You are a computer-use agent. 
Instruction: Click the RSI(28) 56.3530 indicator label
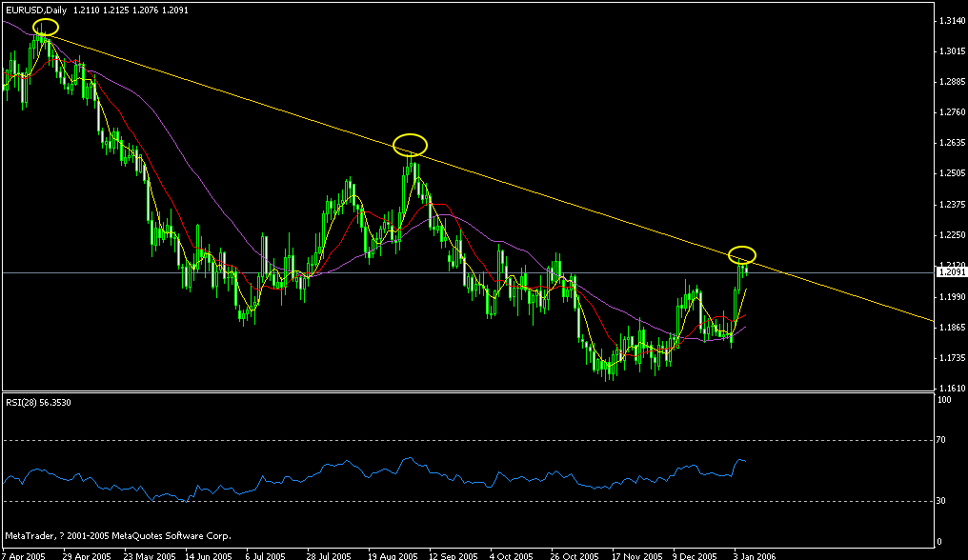coord(38,403)
